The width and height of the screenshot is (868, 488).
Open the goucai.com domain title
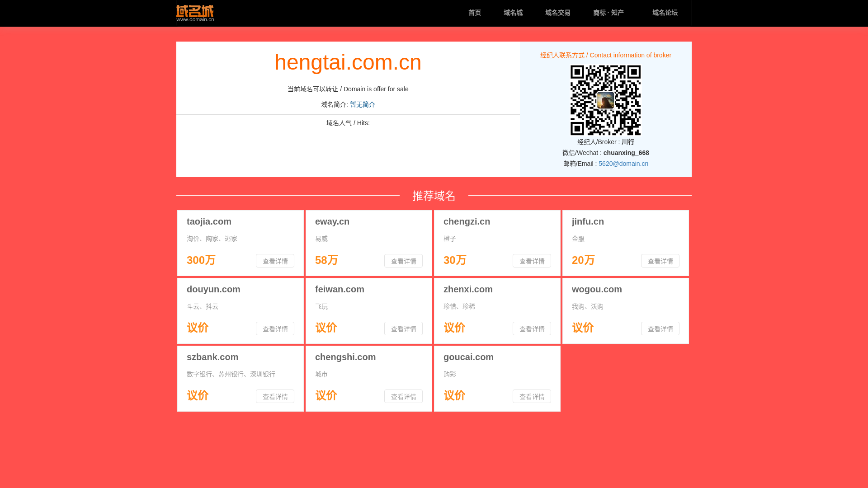pos(468,357)
